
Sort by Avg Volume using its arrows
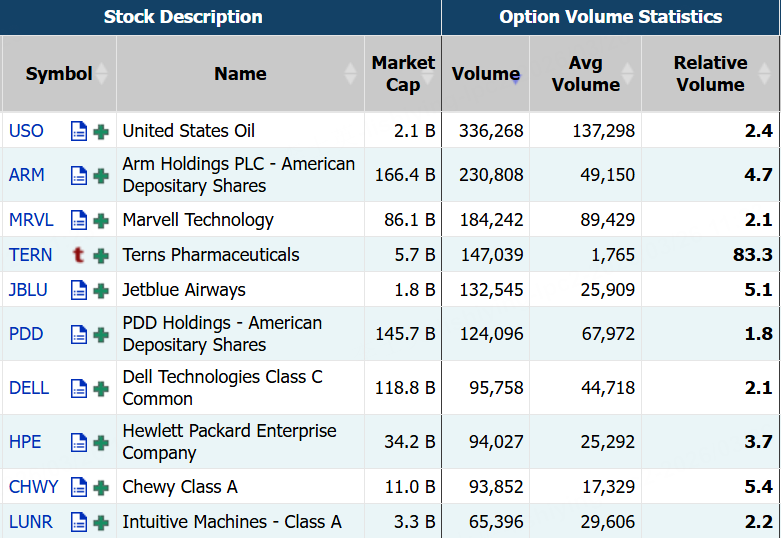pos(627,74)
